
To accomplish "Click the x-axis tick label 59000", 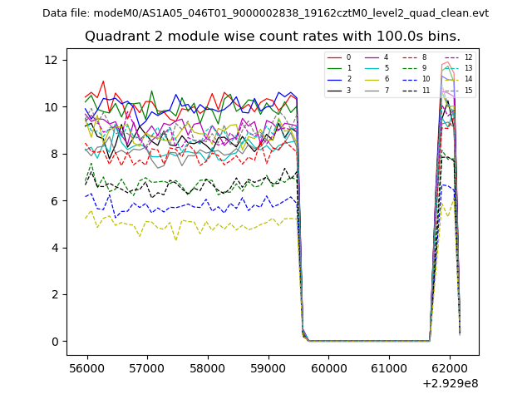I will pyautogui.click(x=268, y=367).
